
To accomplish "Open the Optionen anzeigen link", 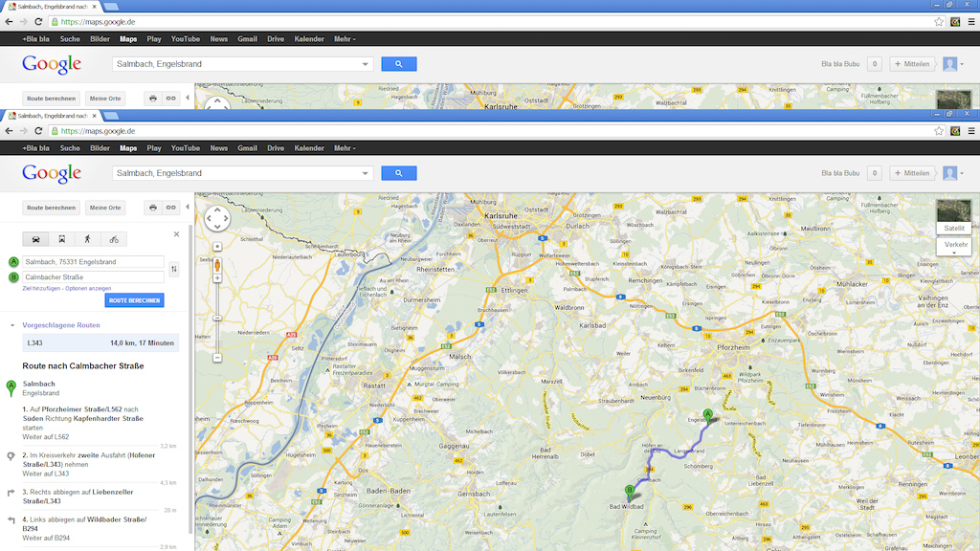I will (88, 289).
